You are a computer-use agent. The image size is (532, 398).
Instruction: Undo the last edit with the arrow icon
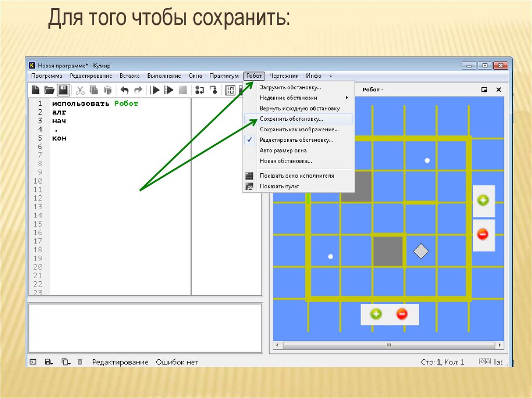pyautogui.click(x=125, y=90)
